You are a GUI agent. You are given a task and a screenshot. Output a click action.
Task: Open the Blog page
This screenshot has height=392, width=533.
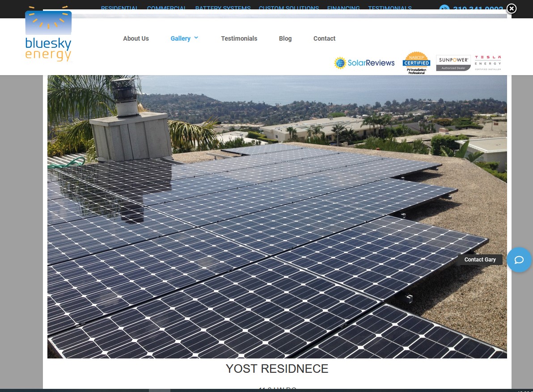pyautogui.click(x=285, y=38)
